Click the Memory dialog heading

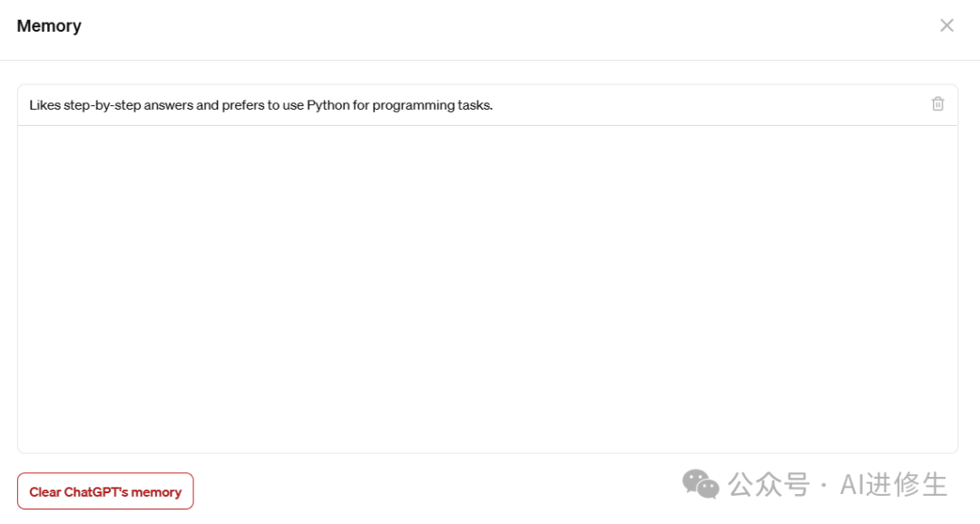point(49,26)
